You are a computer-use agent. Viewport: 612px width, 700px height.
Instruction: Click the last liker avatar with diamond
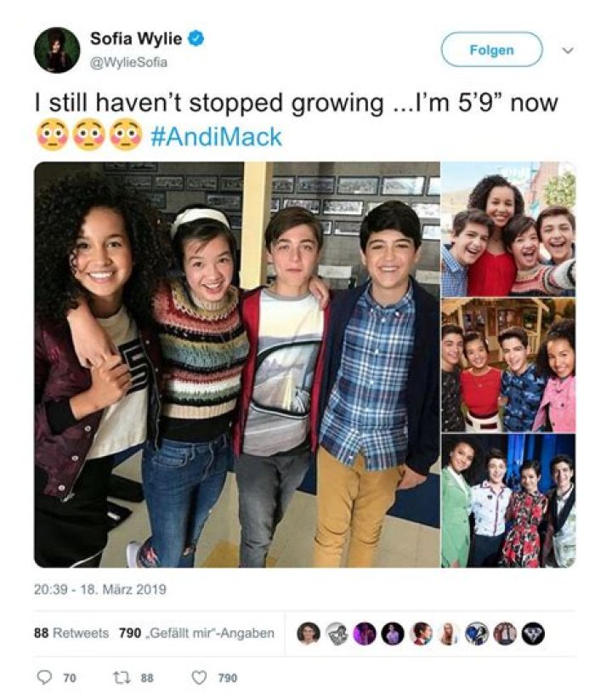coord(533,634)
